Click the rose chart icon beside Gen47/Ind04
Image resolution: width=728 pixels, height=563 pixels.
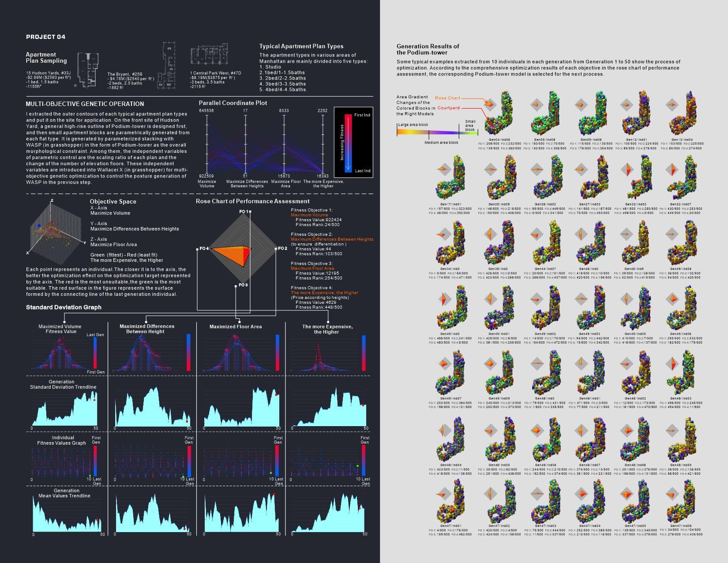582,494
